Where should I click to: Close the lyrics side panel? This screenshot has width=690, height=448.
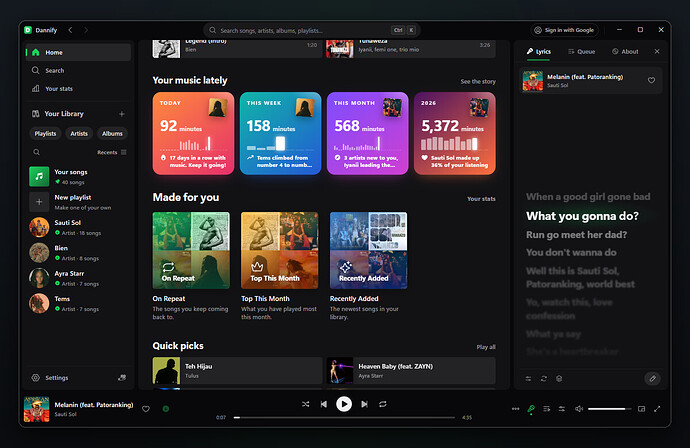point(657,51)
